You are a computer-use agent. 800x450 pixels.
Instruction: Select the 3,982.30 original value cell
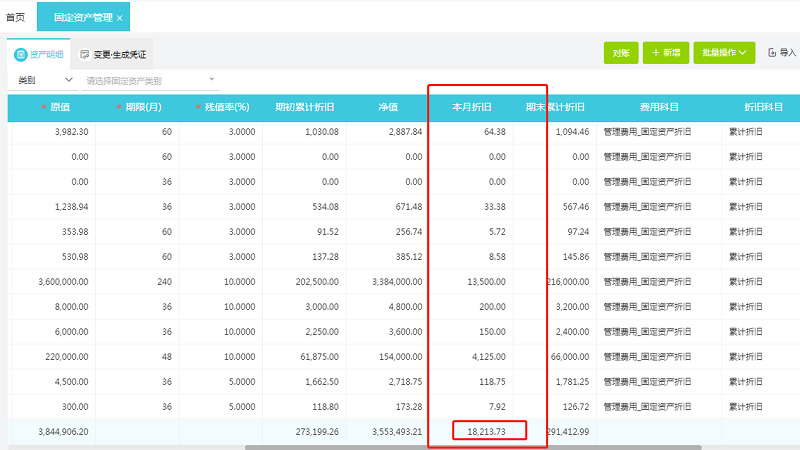(71, 132)
